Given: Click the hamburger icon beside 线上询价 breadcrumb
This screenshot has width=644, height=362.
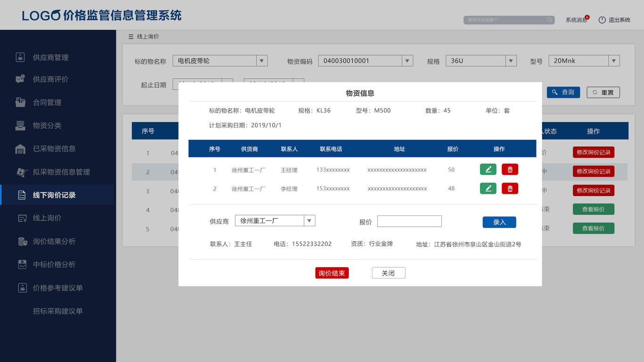Looking at the screenshot, I should [131, 37].
